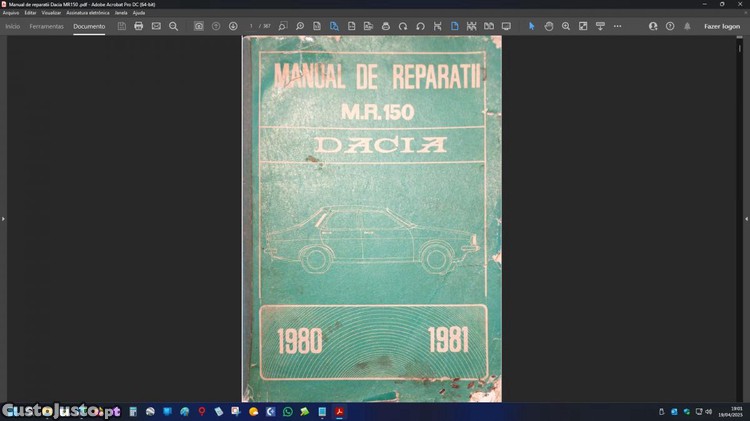This screenshot has height=421, width=750.
Task: Expand the right tools pane arrow
Action: [x=746, y=218]
